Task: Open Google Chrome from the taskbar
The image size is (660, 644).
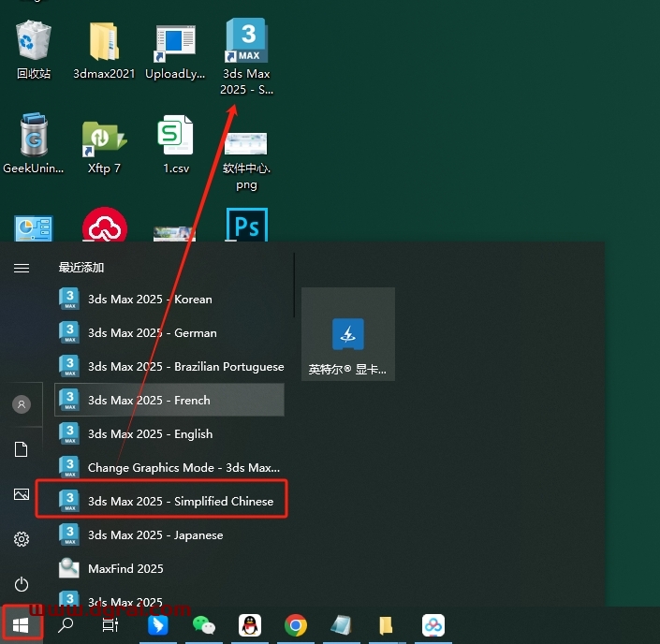Action: tap(296, 625)
